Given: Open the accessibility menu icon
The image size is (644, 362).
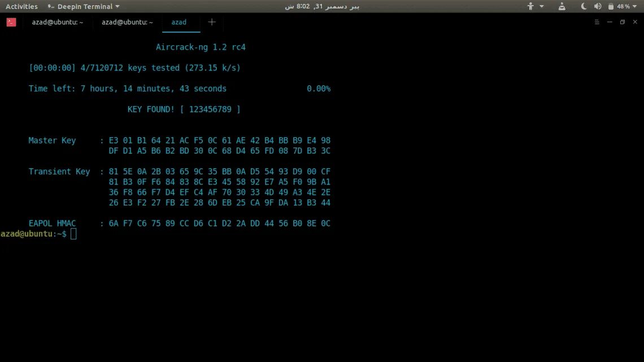Looking at the screenshot, I should [530, 6].
